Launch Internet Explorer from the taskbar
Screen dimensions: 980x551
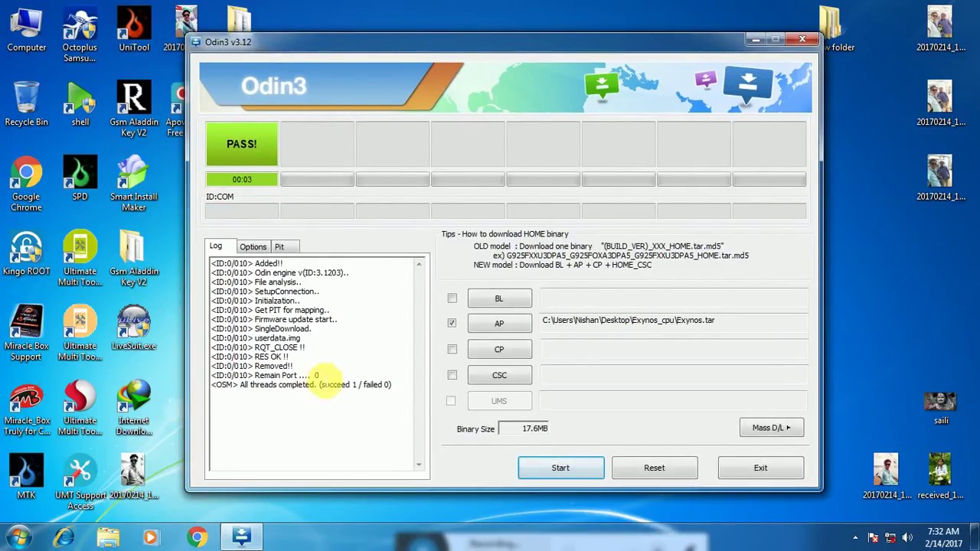64,537
